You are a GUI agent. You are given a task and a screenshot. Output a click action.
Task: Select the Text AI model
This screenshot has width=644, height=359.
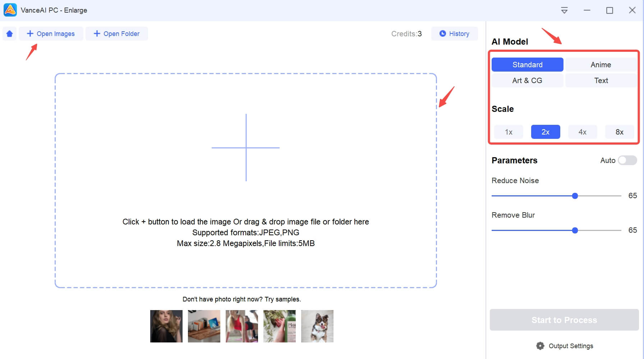pos(601,80)
